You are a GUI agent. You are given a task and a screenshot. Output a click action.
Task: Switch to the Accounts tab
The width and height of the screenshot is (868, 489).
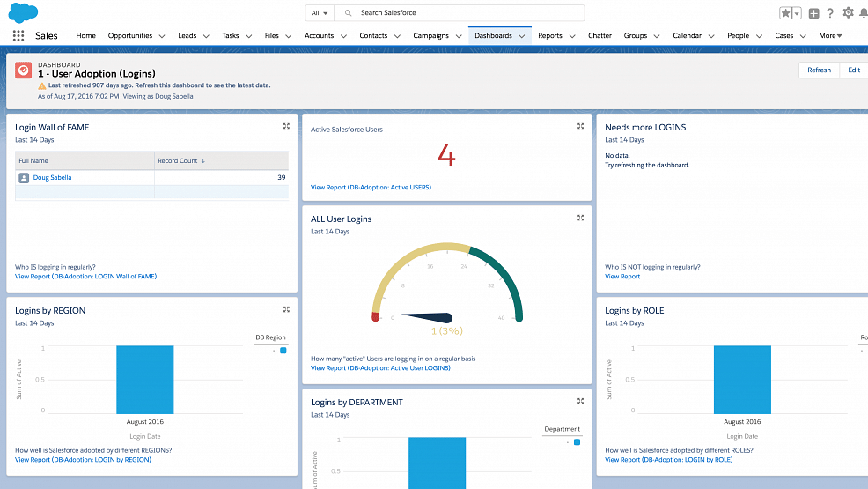pos(319,35)
